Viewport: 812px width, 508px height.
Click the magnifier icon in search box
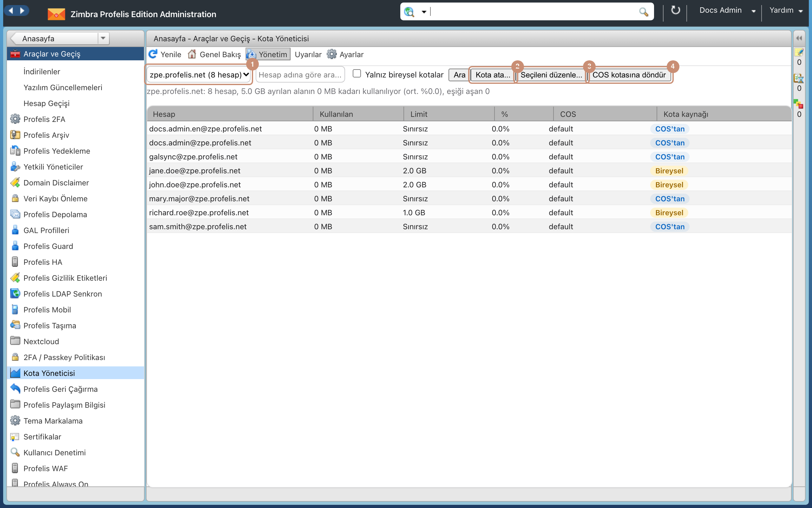643,12
